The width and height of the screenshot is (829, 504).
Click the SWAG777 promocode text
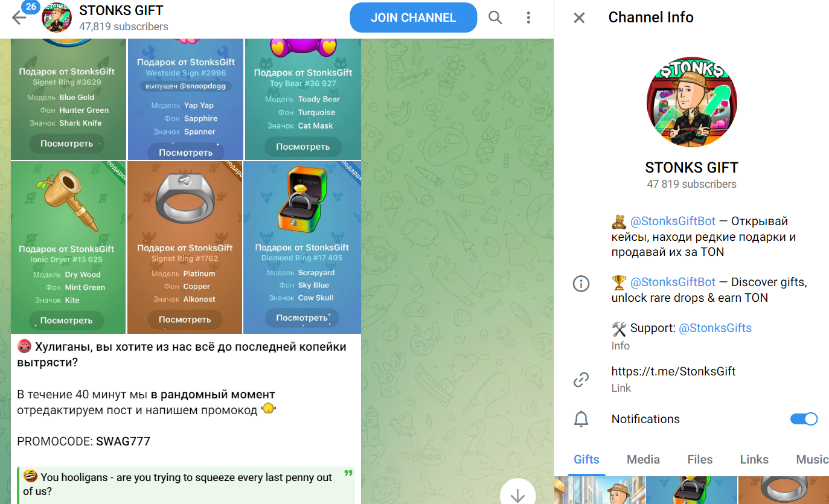tap(123, 441)
